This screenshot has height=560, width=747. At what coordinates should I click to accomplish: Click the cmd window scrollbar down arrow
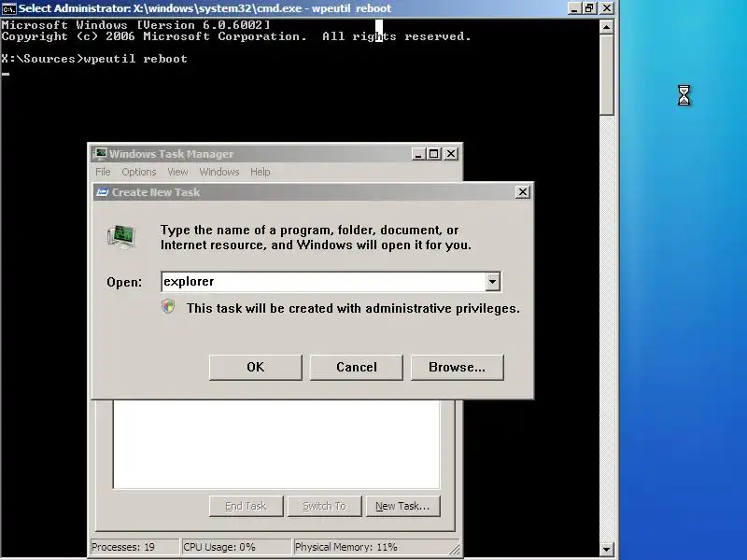pos(606,549)
